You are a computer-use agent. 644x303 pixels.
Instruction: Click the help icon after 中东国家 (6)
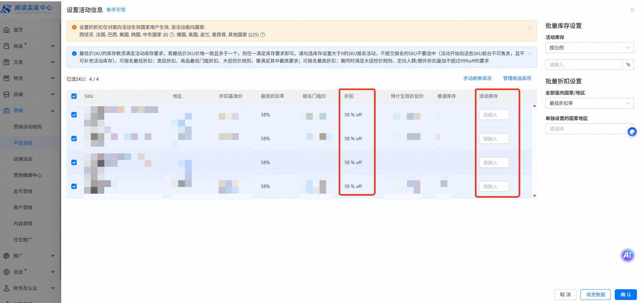click(x=172, y=35)
